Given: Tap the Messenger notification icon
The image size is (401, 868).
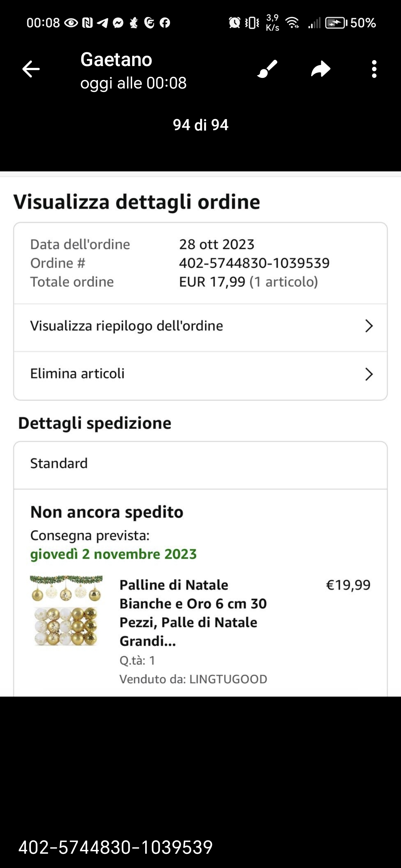Looking at the screenshot, I should coord(118,23).
